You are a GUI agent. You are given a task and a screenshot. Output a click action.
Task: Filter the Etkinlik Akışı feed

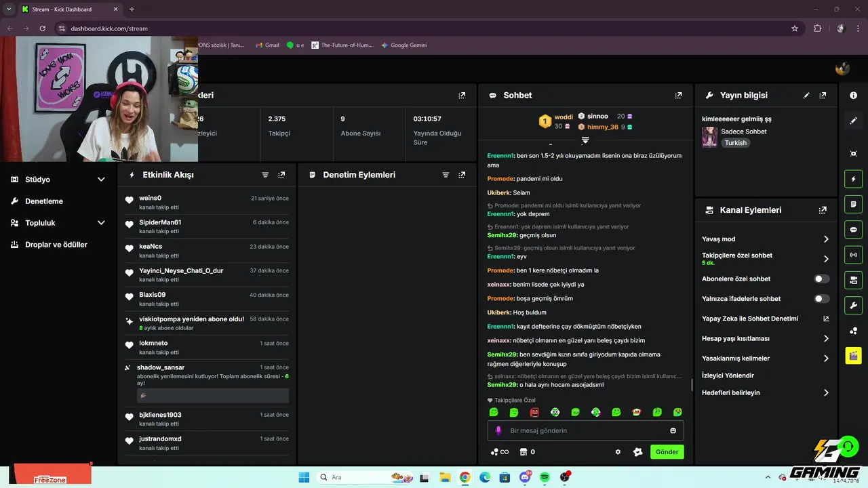point(265,175)
